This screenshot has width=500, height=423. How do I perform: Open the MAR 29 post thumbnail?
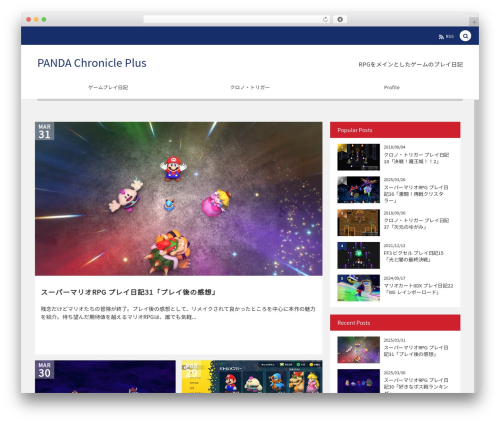tap(252, 376)
